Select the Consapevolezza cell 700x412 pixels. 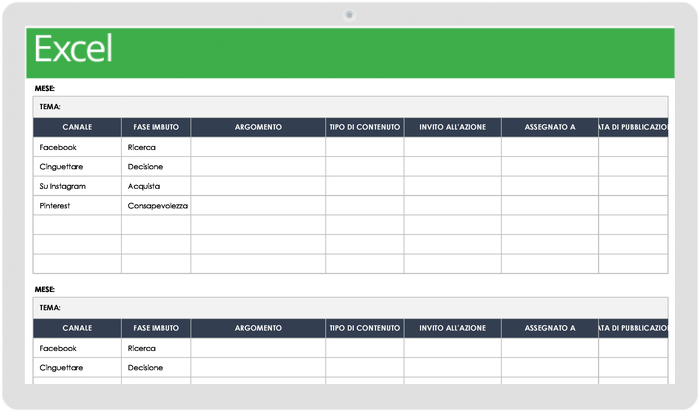pyautogui.click(x=157, y=205)
